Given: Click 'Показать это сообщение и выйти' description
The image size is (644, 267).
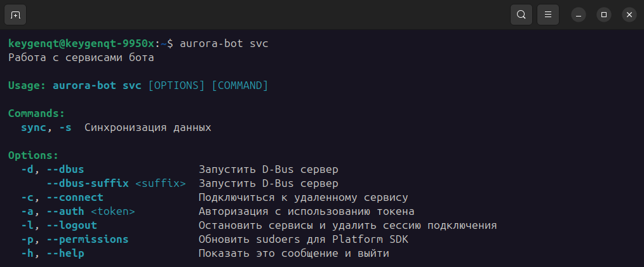Looking at the screenshot, I should click(x=294, y=254).
